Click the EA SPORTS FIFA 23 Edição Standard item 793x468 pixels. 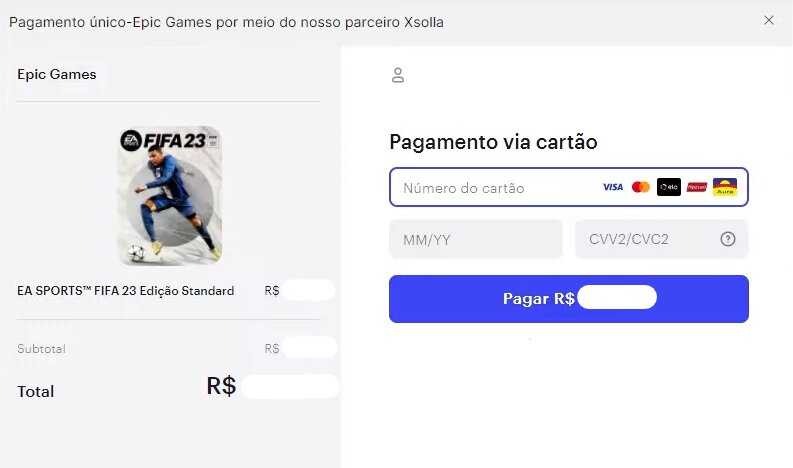tap(125, 291)
